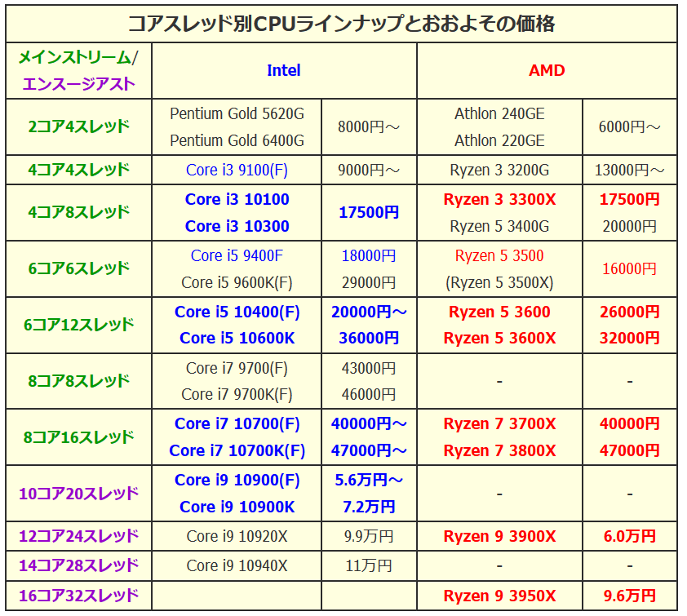Click the Ryzen 3 3300X entry
Screen dimensions: 687x616
pyautogui.click(x=499, y=199)
